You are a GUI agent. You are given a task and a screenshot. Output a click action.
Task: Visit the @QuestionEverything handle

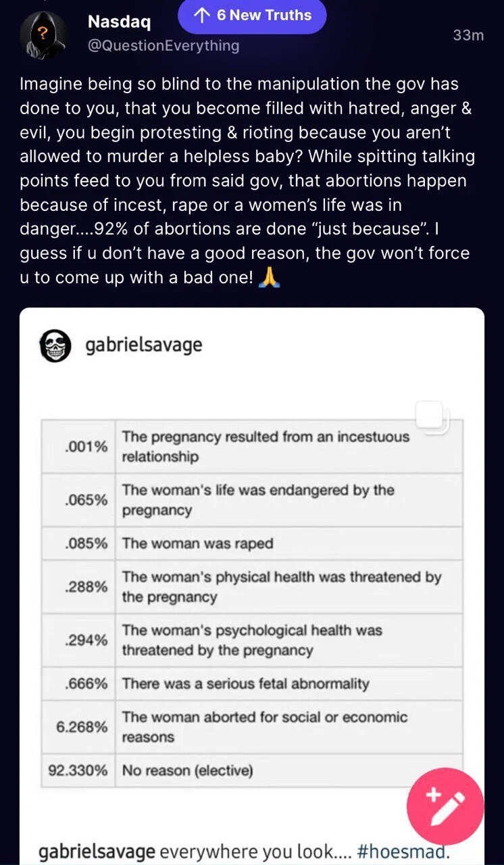point(163,45)
